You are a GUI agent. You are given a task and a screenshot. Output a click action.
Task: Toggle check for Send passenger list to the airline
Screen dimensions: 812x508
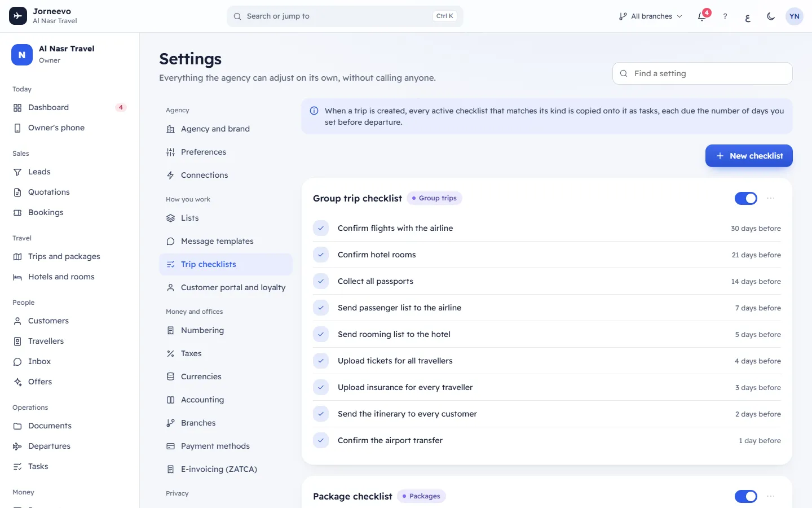pos(321,308)
